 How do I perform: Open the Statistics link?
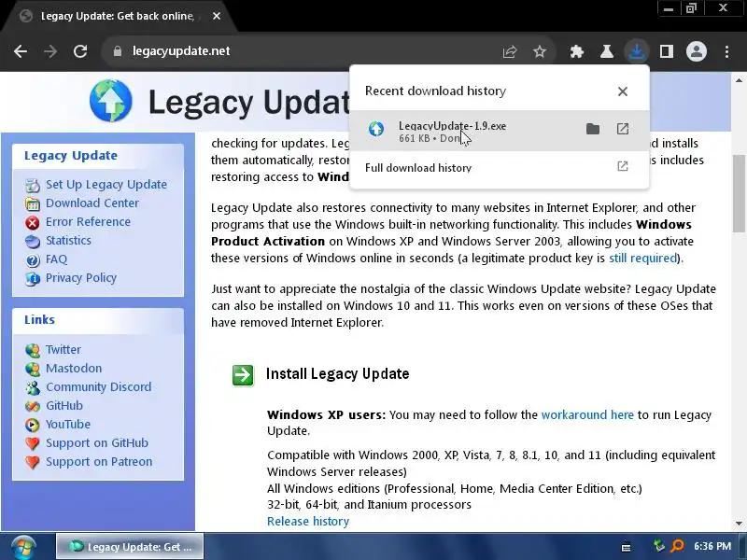[68, 241]
